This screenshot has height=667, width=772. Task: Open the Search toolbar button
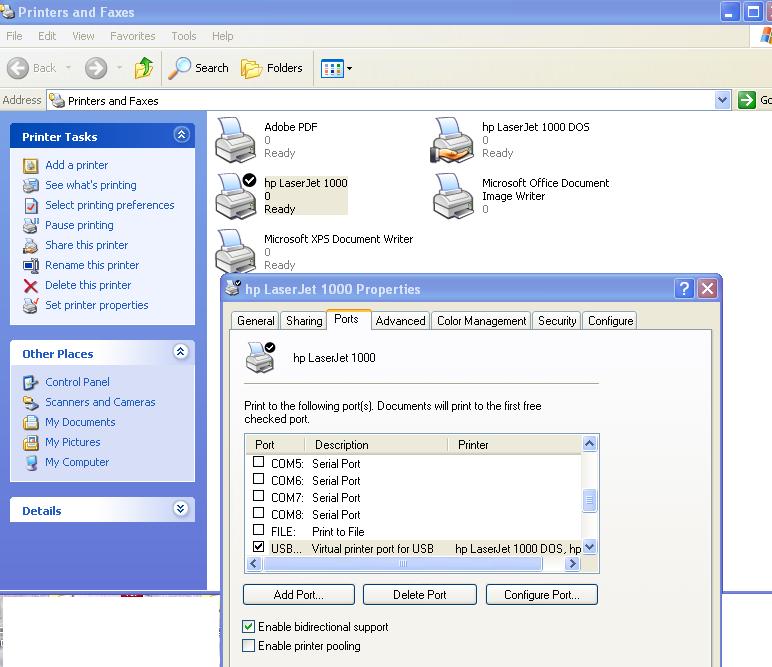199,68
